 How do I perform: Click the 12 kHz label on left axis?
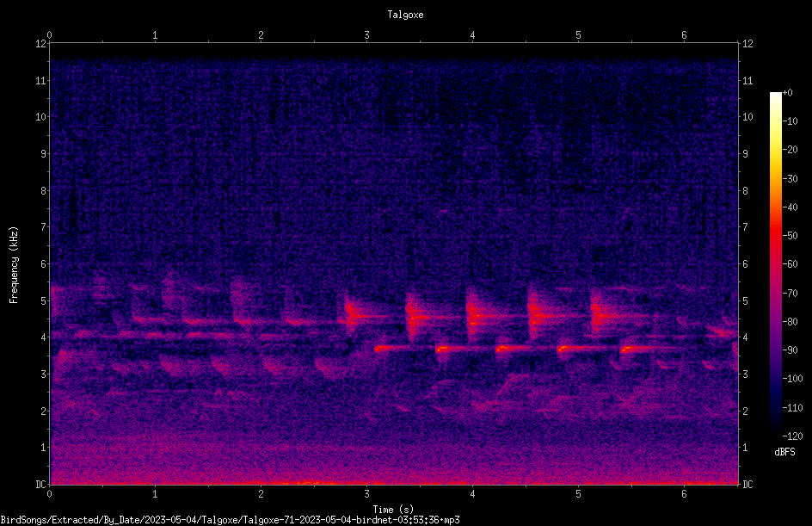[40, 44]
